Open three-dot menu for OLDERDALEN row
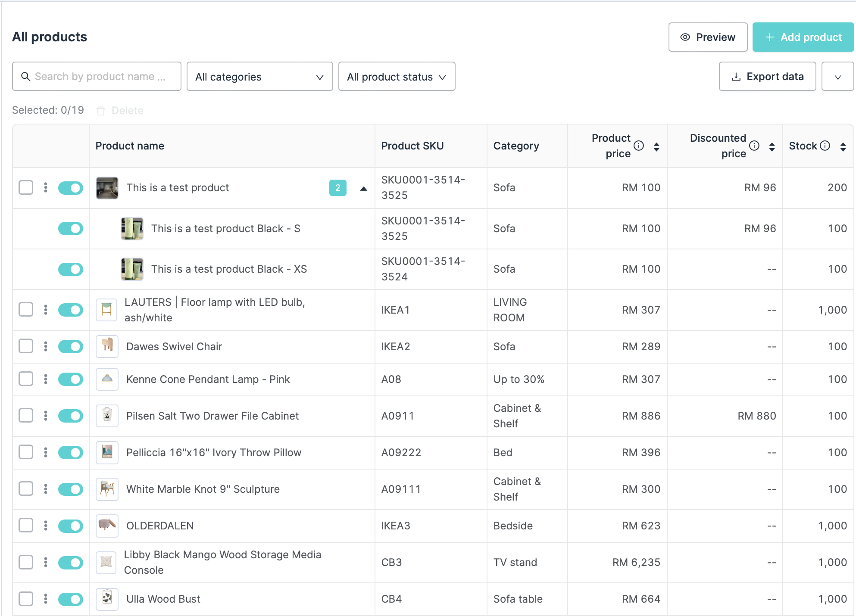Viewport: 856px width, 616px height. (46, 526)
